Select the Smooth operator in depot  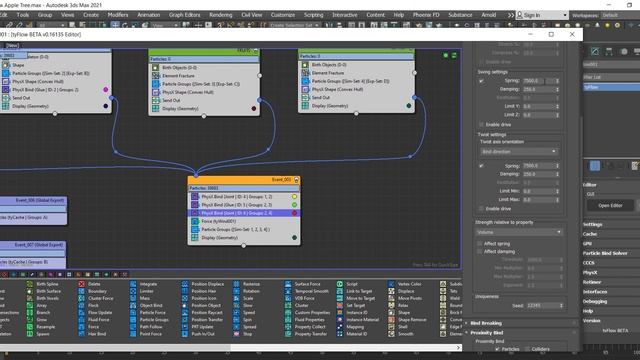tap(401, 334)
